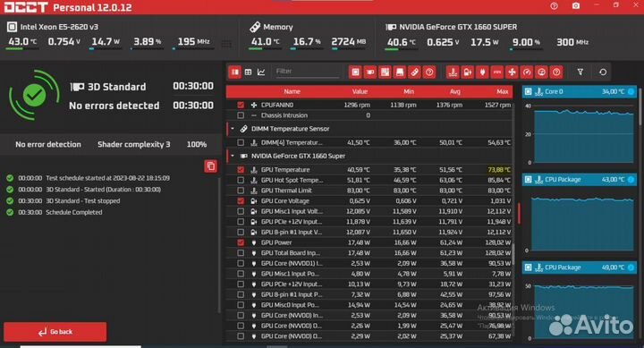Click the Memory module icon at top
The height and width of the screenshot is (348, 644).
click(255, 27)
